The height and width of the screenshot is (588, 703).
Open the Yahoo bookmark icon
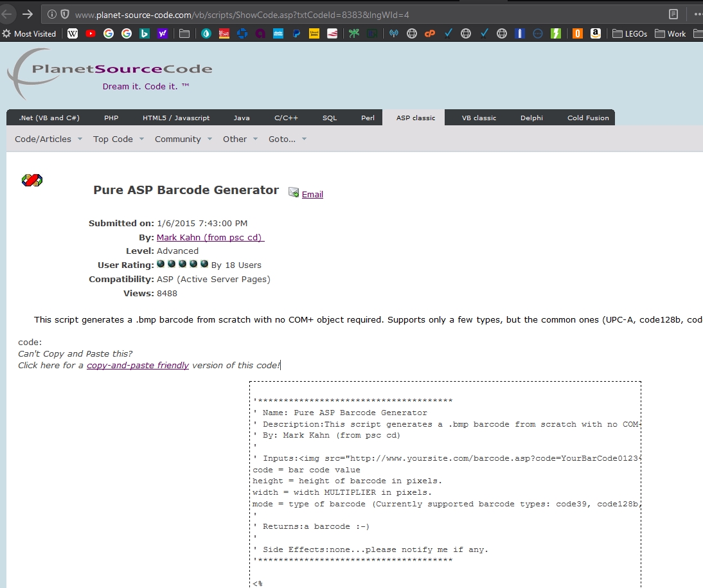pyautogui.click(x=163, y=33)
